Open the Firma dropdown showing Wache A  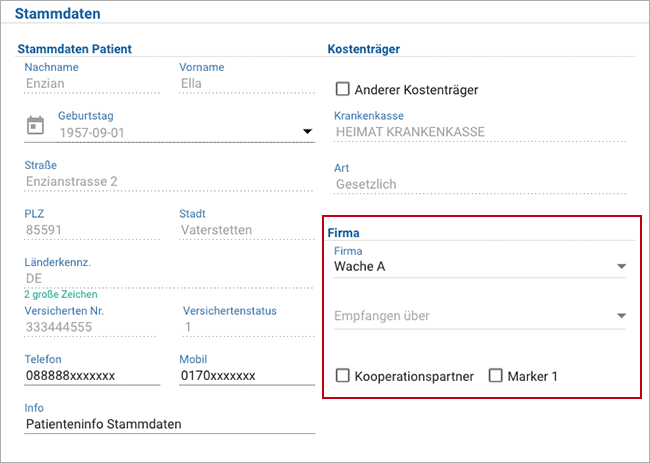[x=480, y=267]
